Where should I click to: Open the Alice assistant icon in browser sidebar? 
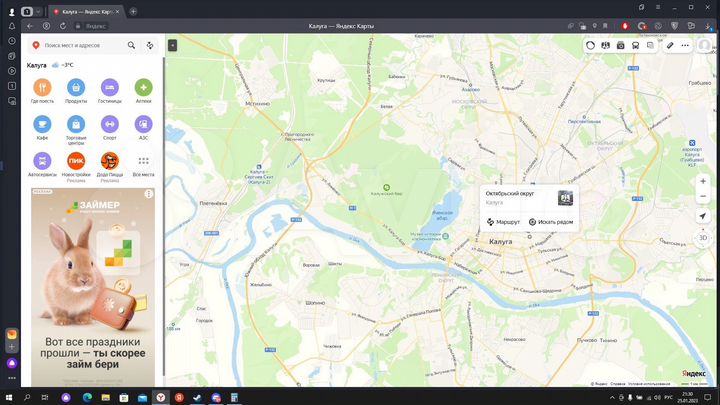(x=12, y=363)
